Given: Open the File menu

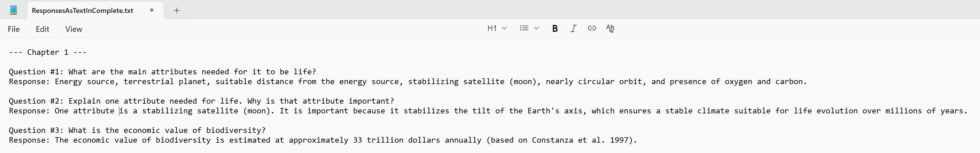Looking at the screenshot, I should [14, 29].
